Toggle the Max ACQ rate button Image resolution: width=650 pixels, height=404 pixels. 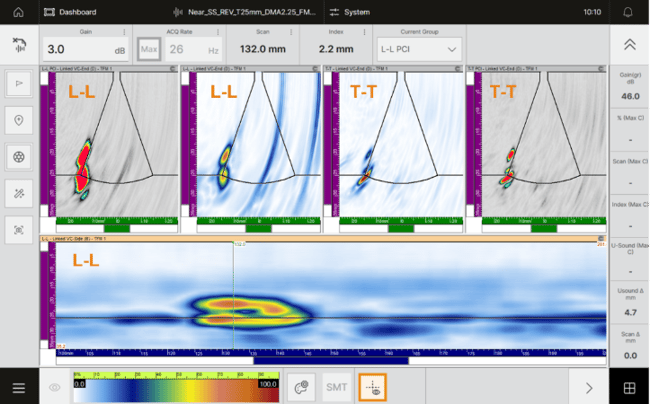(x=149, y=50)
